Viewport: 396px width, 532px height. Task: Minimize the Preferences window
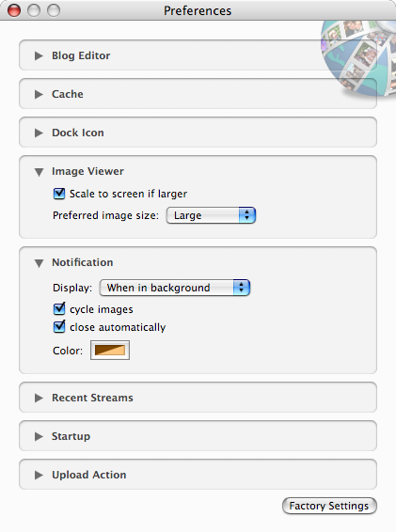coord(34,10)
